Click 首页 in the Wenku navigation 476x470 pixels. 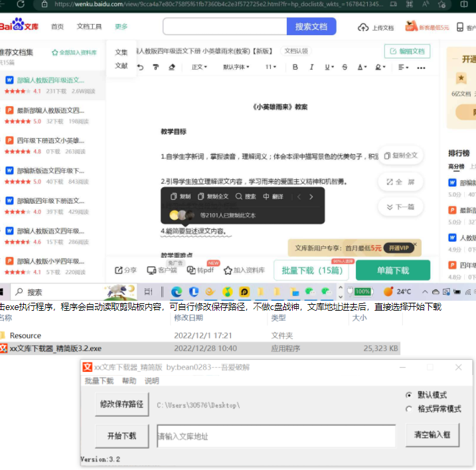(57, 27)
